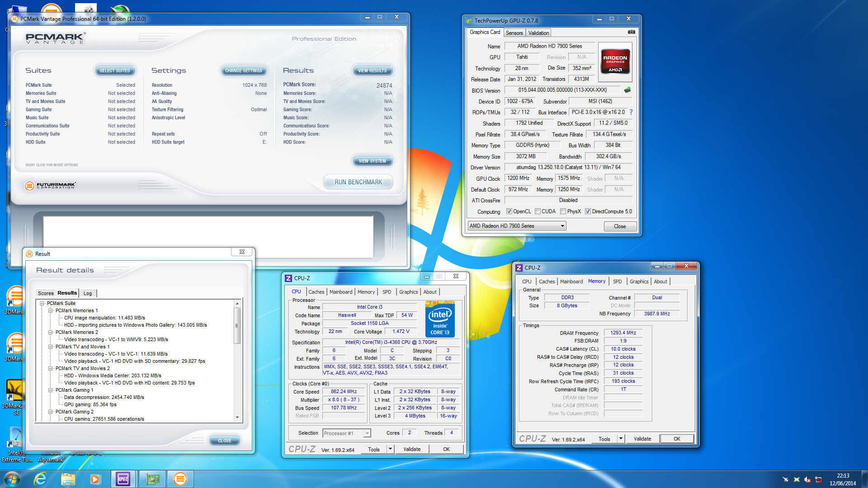Click the PCMark Vantage title bar icon

[x=14, y=19]
